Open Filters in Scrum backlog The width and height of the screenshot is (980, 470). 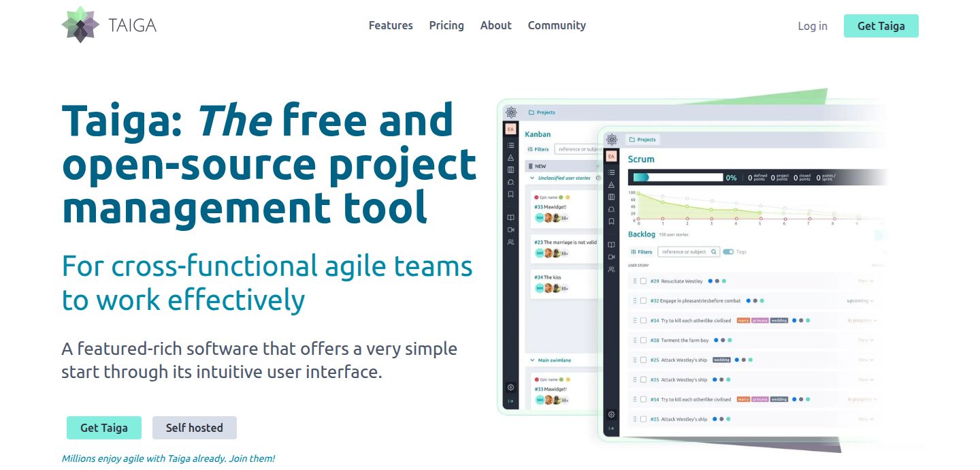[641, 252]
